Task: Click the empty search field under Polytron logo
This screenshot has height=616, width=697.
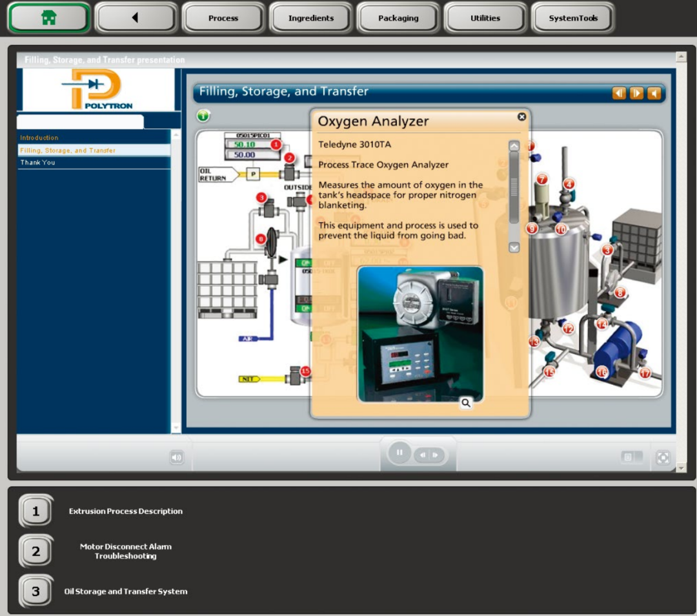Action: coord(81,121)
